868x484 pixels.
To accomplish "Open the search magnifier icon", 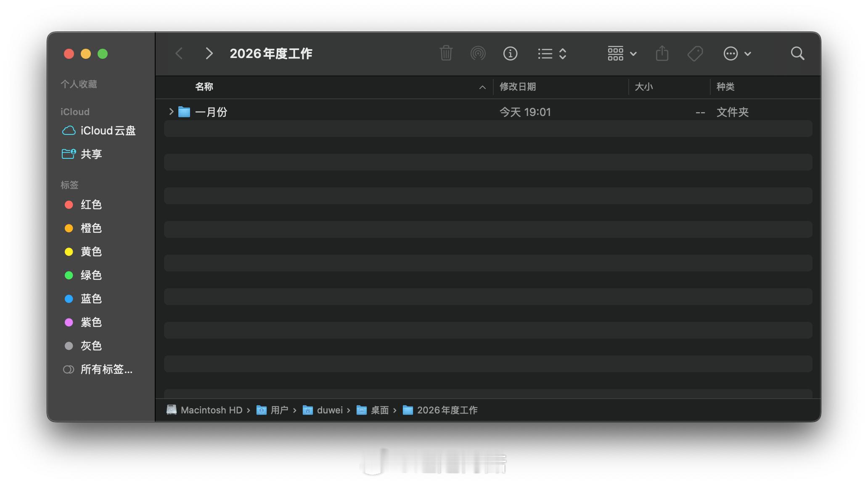I will 797,53.
